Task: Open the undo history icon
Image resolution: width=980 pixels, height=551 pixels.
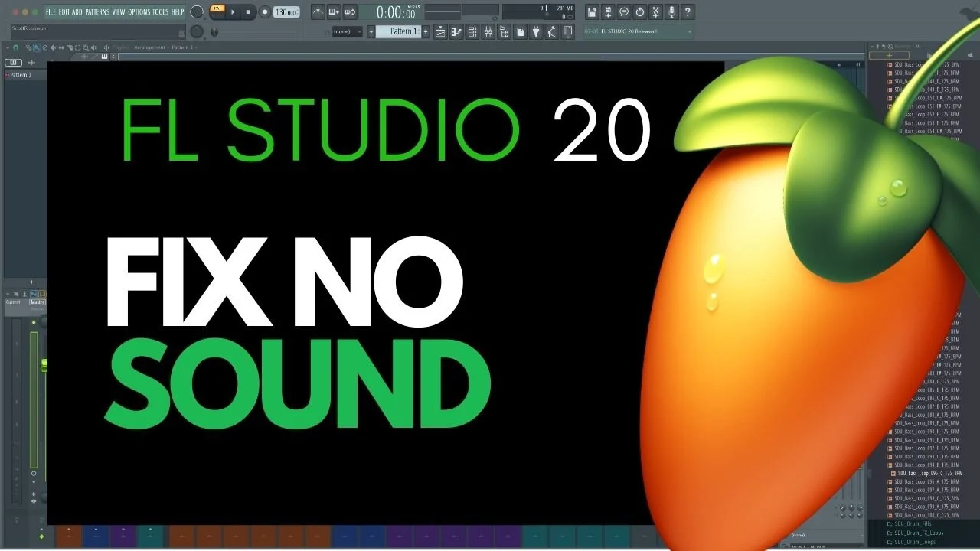Action: [x=639, y=12]
